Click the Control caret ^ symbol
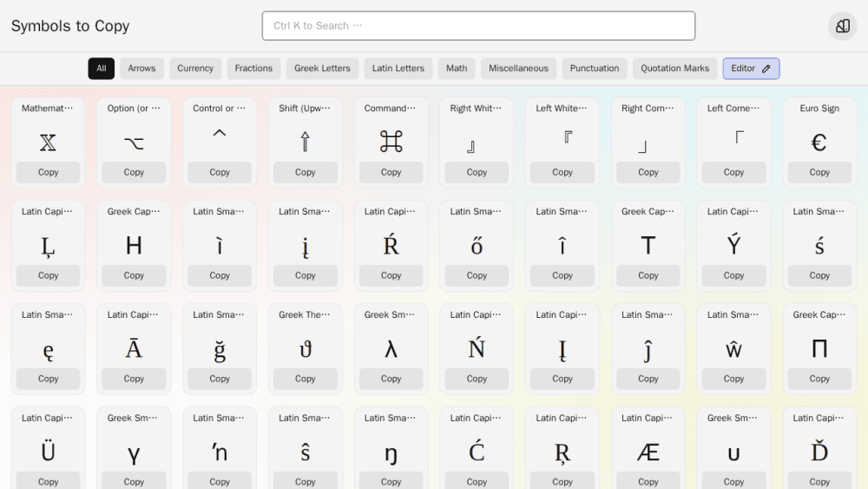The width and height of the screenshot is (868, 489). 220,134
